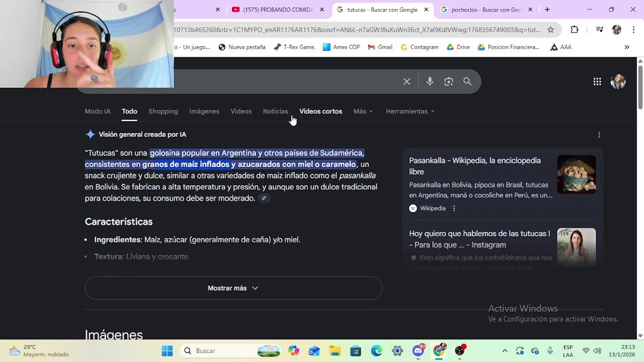Open the Google apps grid

pos(597,81)
